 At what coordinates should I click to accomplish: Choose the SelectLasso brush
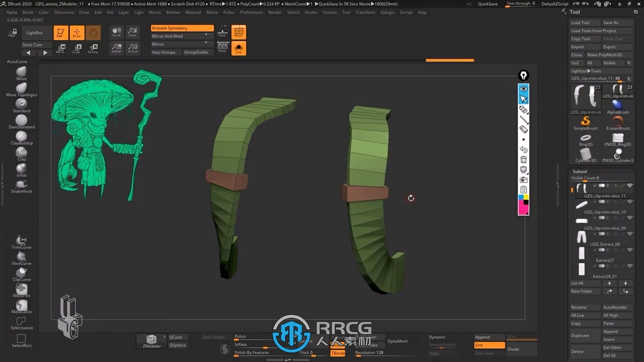tap(21, 322)
